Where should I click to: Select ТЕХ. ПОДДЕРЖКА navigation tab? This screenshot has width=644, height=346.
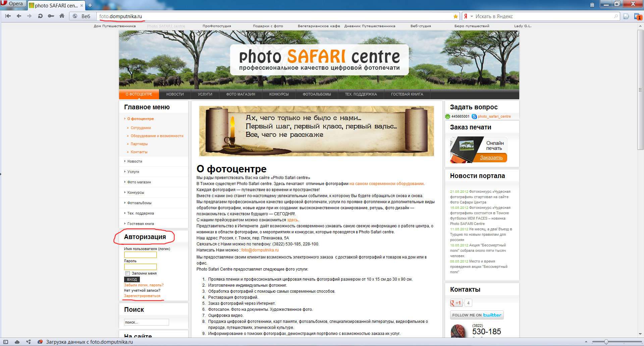click(x=361, y=94)
